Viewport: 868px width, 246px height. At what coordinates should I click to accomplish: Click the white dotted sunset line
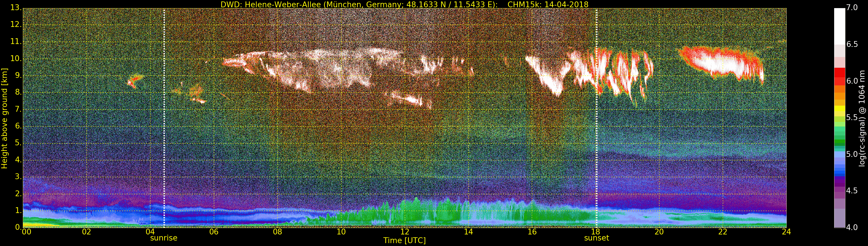pos(596,118)
